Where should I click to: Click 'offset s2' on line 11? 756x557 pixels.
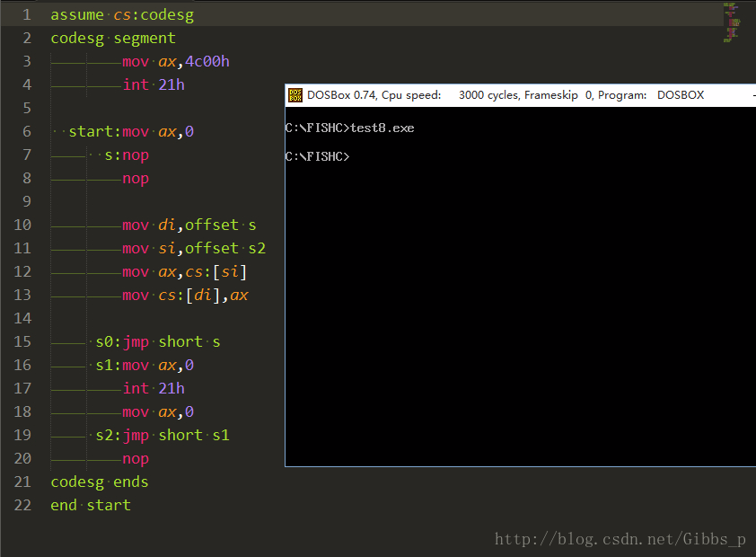pyautogui.click(x=225, y=248)
